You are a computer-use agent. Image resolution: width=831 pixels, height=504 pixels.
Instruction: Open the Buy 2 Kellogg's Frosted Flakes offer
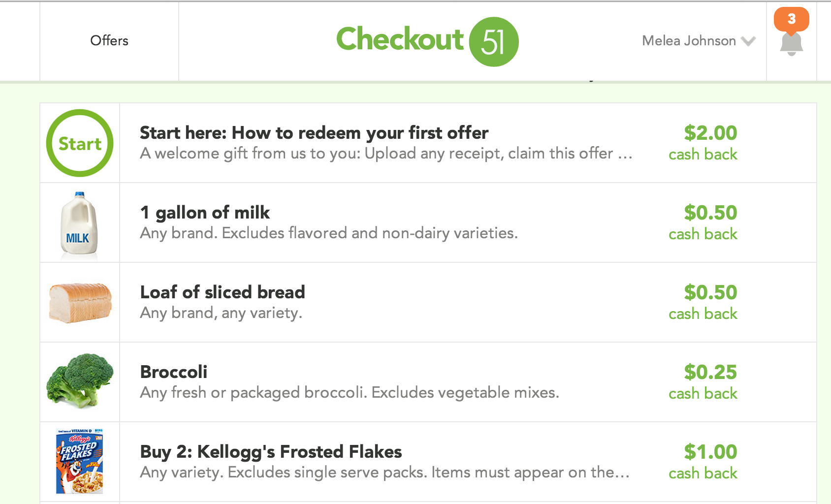(271, 452)
